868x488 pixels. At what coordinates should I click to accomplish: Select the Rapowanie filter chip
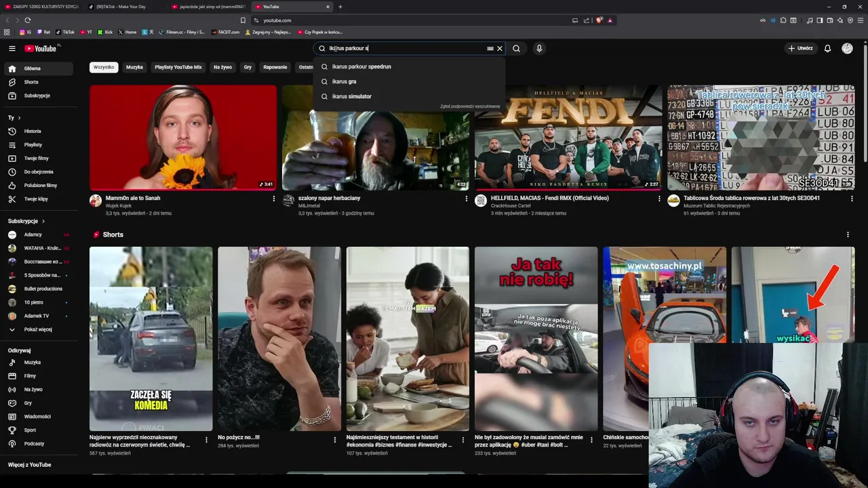click(275, 67)
